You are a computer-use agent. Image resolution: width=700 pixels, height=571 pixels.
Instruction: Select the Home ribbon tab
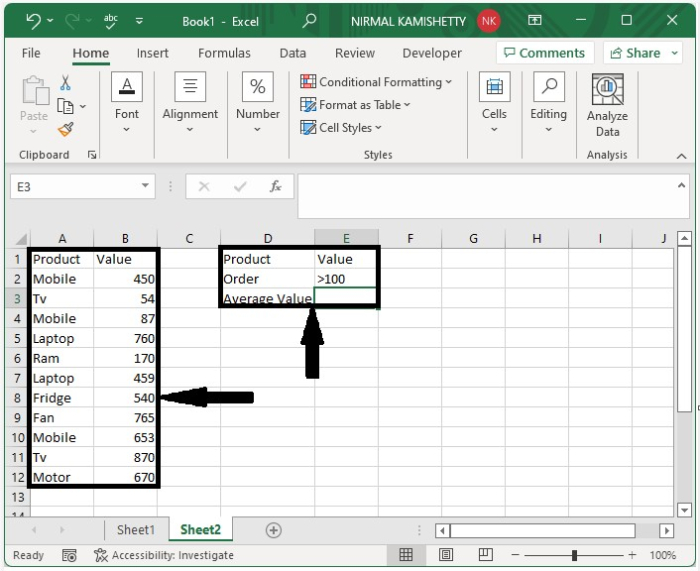pos(91,53)
